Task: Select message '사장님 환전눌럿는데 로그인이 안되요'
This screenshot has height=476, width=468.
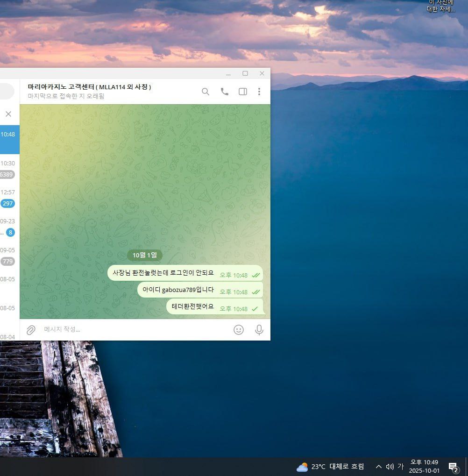Action: click(163, 273)
